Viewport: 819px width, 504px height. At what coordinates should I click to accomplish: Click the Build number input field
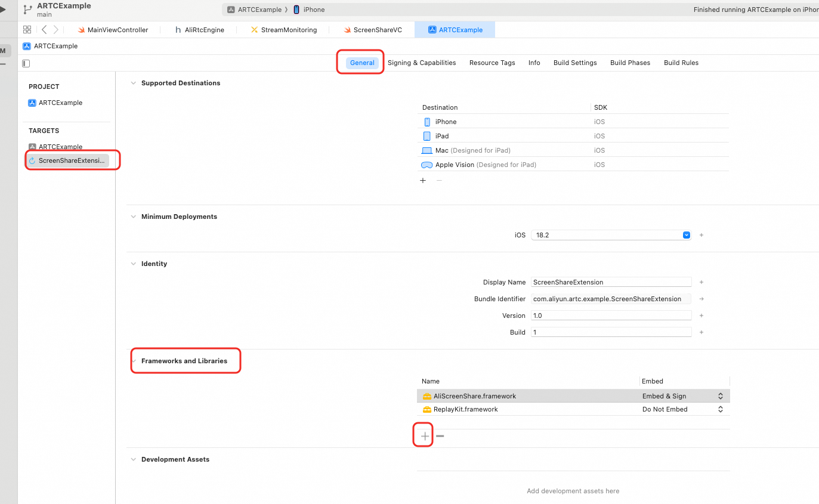click(611, 332)
